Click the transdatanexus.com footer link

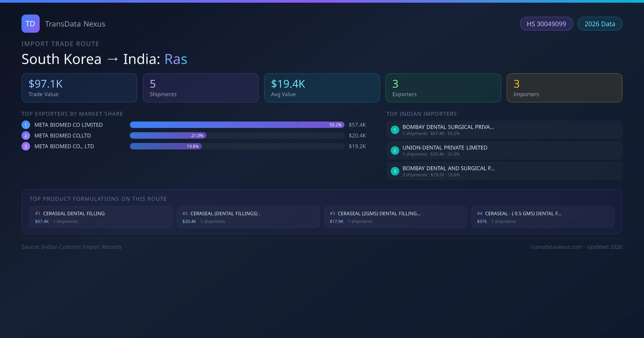point(556,247)
